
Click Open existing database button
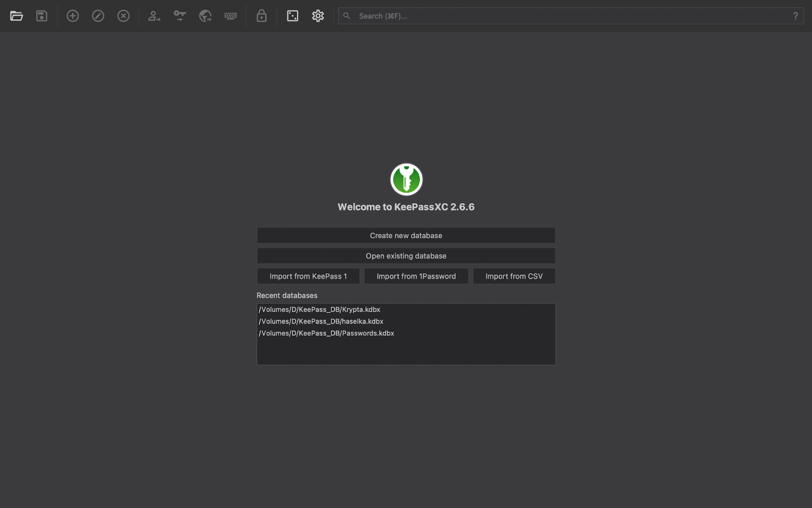pyautogui.click(x=406, y=256)
